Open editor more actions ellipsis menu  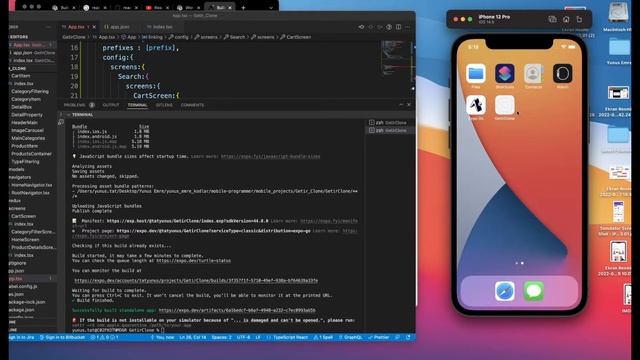click(407, 27)
